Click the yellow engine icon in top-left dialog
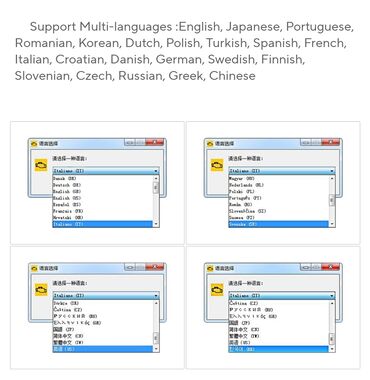This screenshot has height=380, width=370. click(x=41, y=165)
